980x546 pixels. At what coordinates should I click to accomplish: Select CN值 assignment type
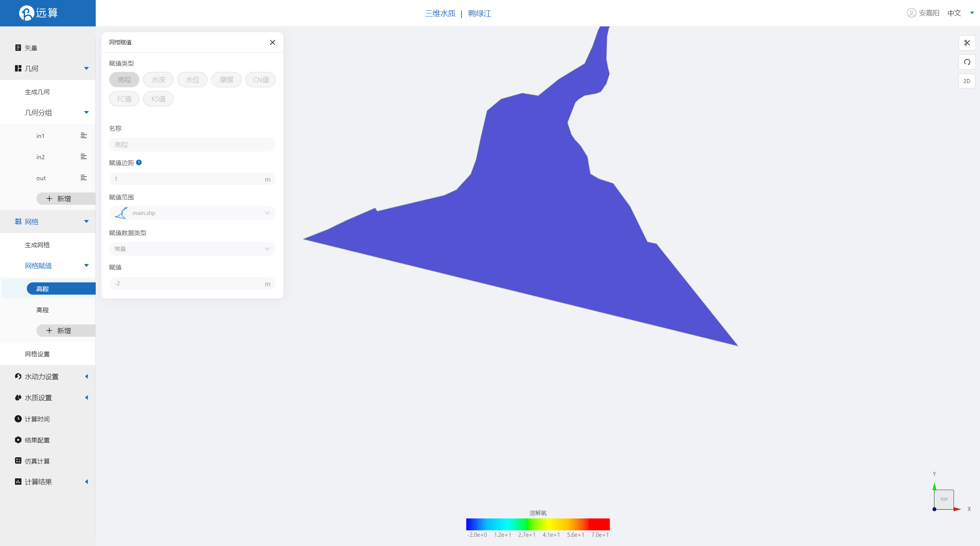[261, 80]
